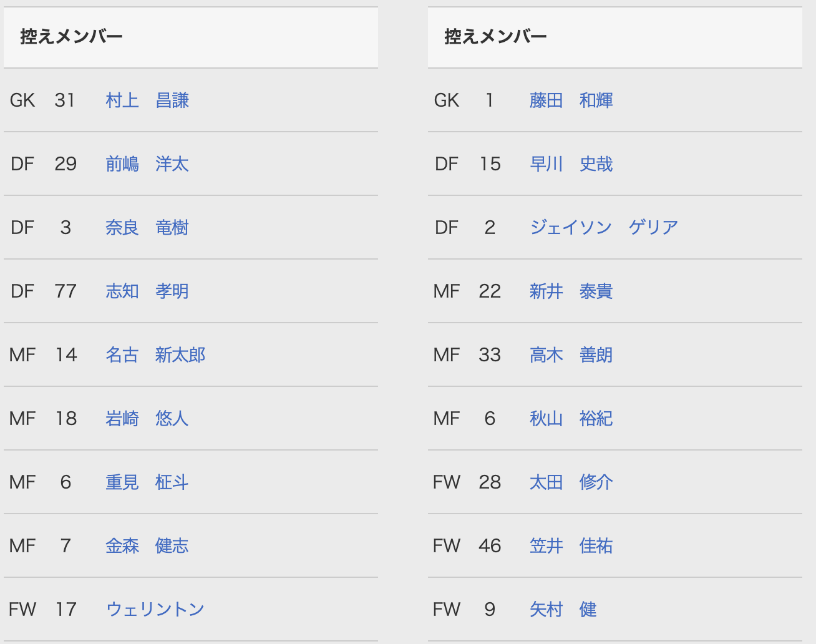The height and width of the screenshot is (644, 816).
Task: Select player 志知 孝明
Action: [147, 291]
